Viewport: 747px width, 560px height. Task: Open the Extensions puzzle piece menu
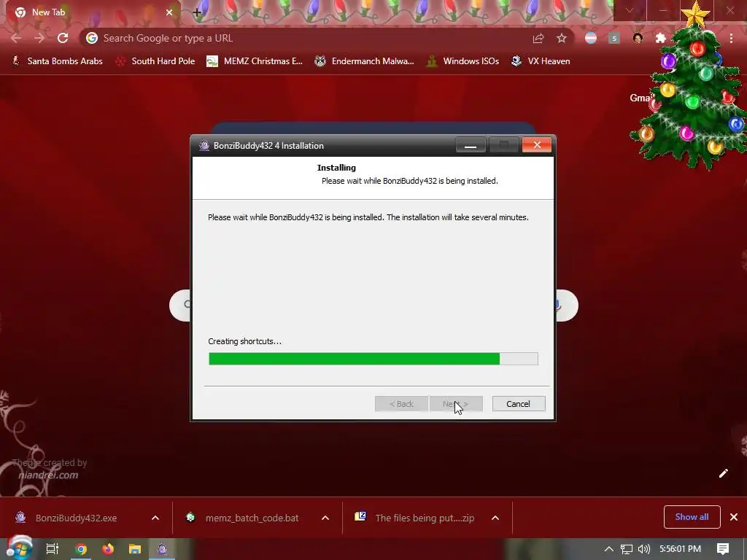(660, 38)
